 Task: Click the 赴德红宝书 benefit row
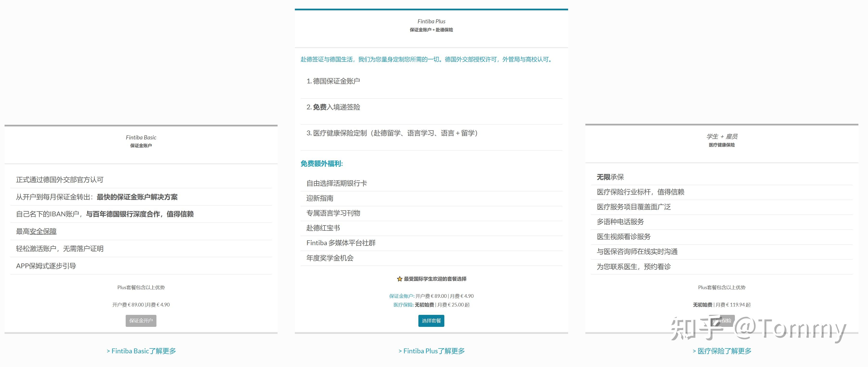pos(323,228)
